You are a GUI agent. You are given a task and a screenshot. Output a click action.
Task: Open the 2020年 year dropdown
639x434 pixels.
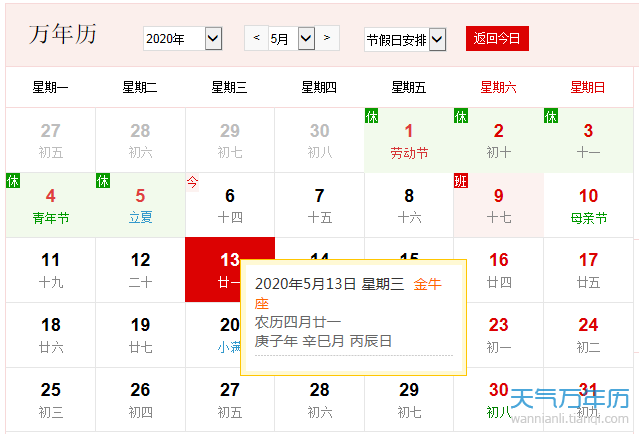coord(183,39)
